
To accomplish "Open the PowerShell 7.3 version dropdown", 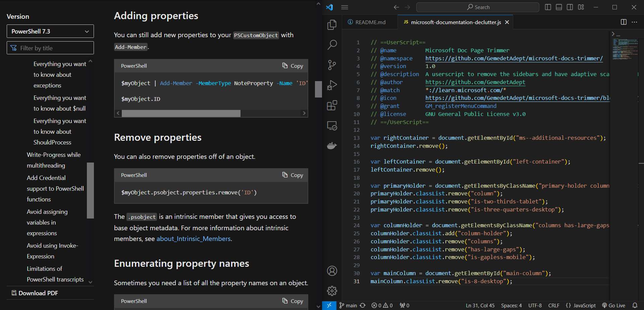I will [50, 31].
